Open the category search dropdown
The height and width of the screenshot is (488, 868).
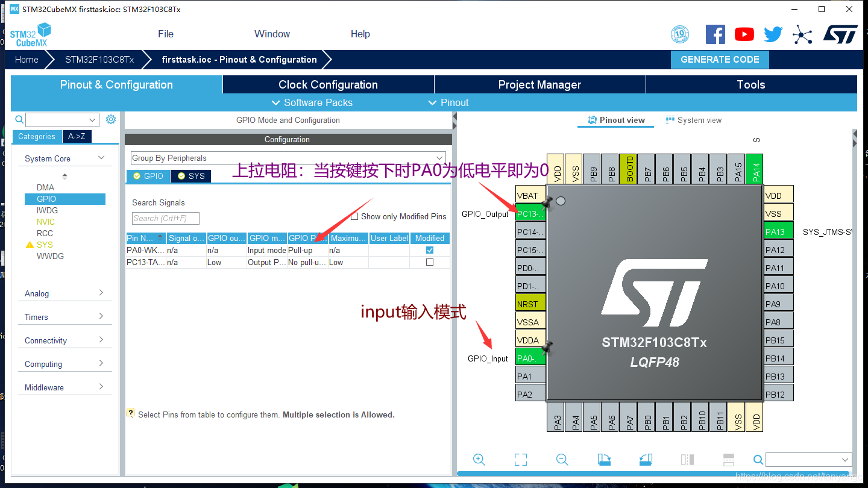(x=92, y=119)
